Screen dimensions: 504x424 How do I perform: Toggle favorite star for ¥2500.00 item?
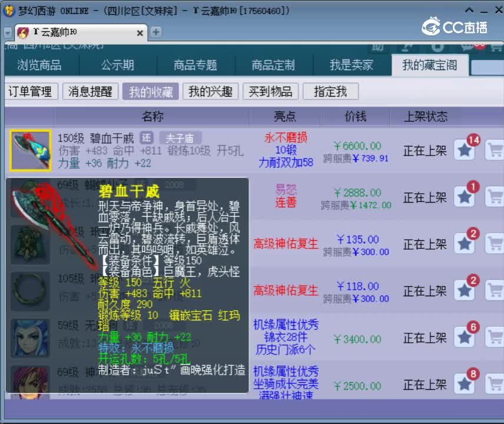click(464, 384)
